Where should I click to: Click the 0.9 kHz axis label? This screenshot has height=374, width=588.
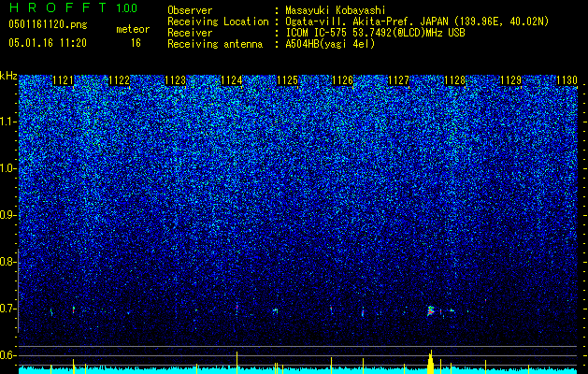7,215
